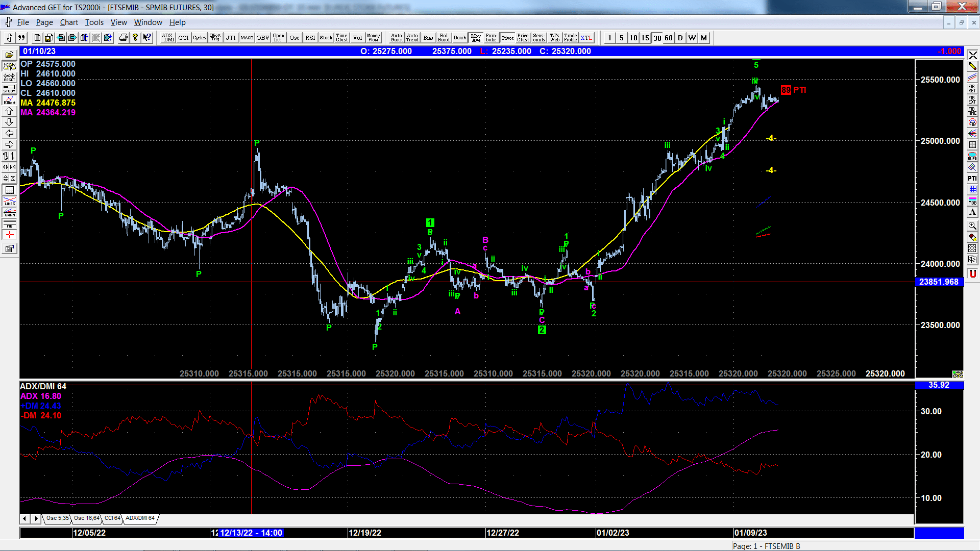980x551 pixels.
Task: Show the Vol volume study
Action: (x=357, y=38)
